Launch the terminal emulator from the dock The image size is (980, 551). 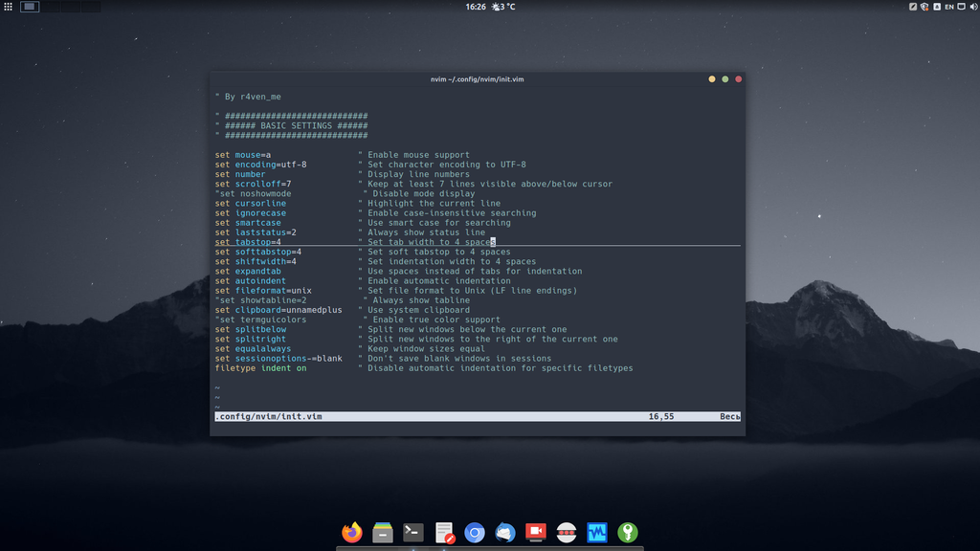click(x=412, y=532)
